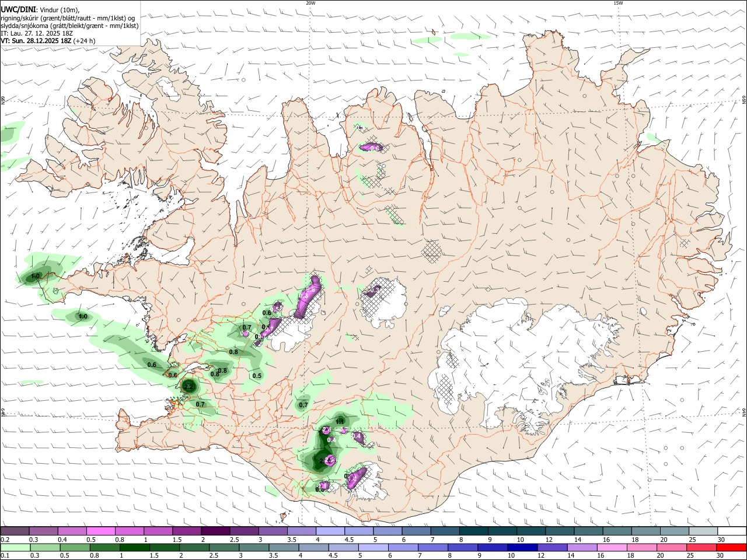Select the upper legend swatch starting at 0.2

(x=15, y=531)
